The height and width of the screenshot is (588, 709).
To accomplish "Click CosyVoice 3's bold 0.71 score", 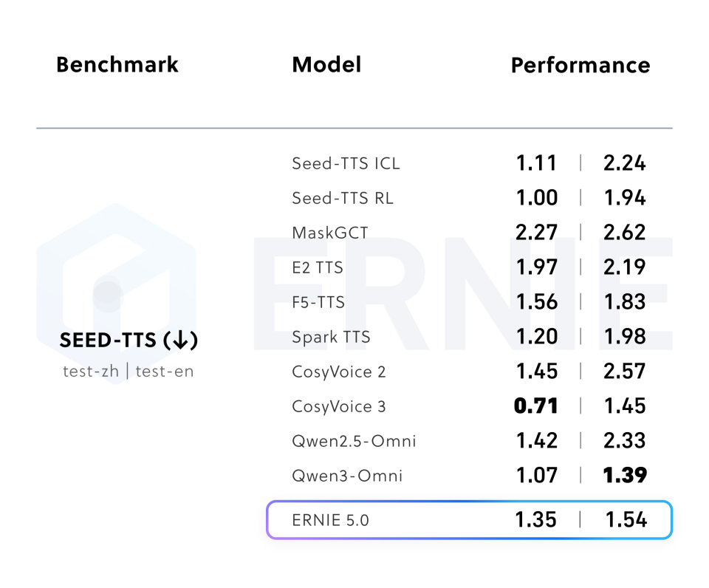I will click(x=536, y=406).
